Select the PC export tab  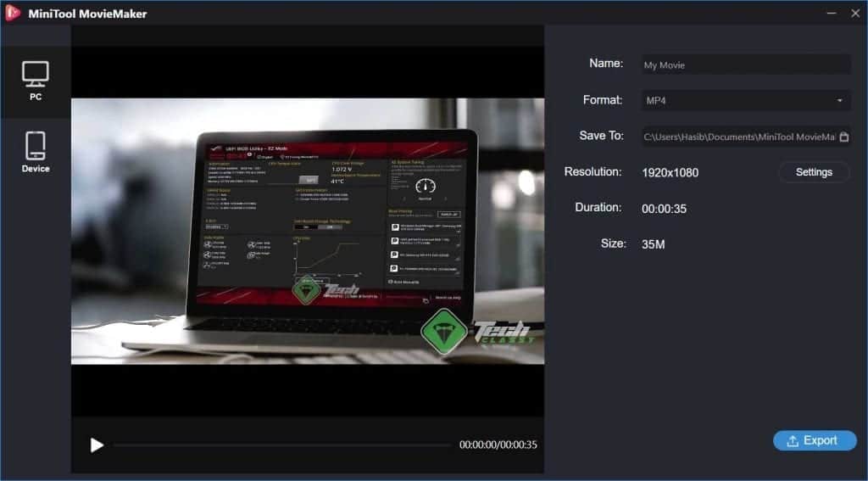click(36, 81)
